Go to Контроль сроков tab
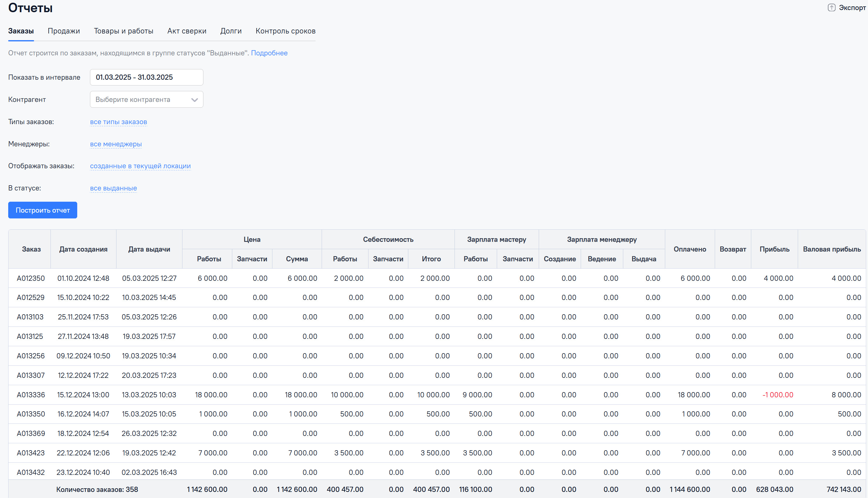Viewport: 868px width, 498px height. point(286,31)
